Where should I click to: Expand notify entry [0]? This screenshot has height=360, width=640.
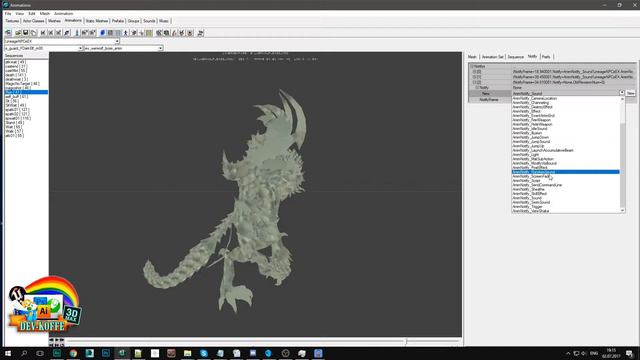click(x=474, y=71)
